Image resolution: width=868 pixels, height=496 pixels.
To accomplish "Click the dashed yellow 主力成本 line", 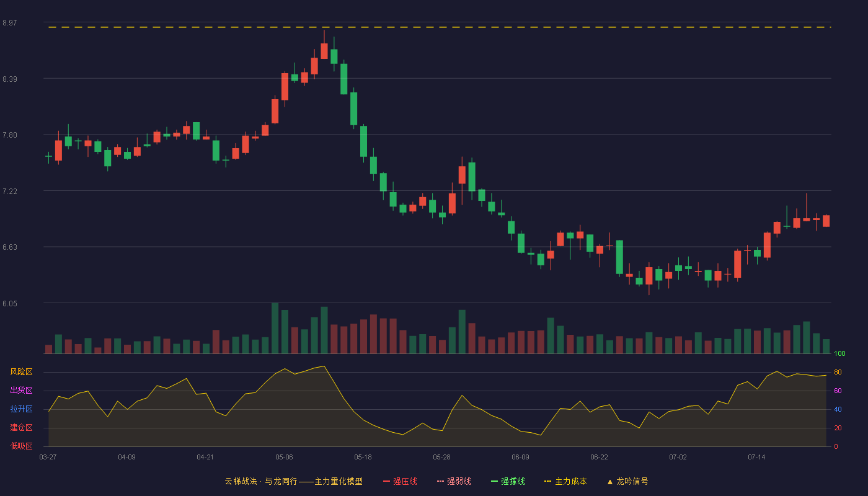I will [x=440, y=27].
